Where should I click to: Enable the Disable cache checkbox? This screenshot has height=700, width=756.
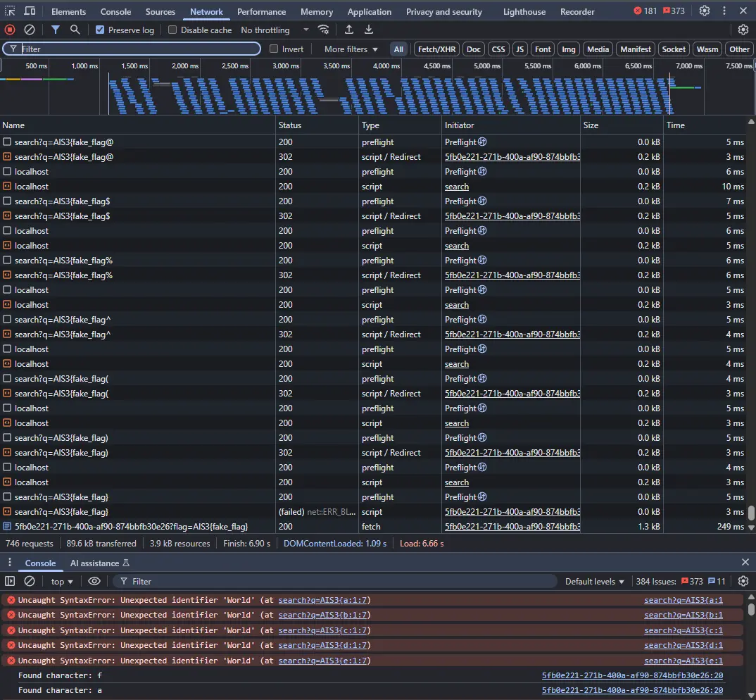tap(172, 30)
